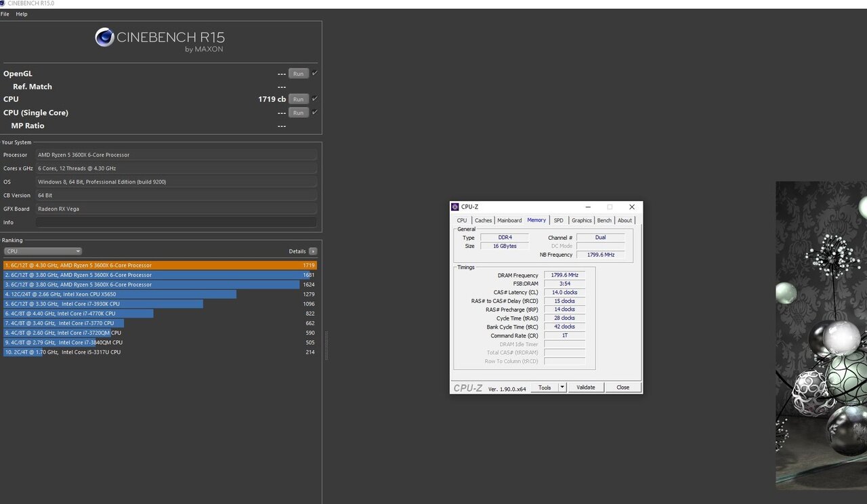Image resolution: width=867 pixels, height=504 pixels.
Task: Click the FSB:DRAM 3:54 value
Action: click(x=564, y=284)
